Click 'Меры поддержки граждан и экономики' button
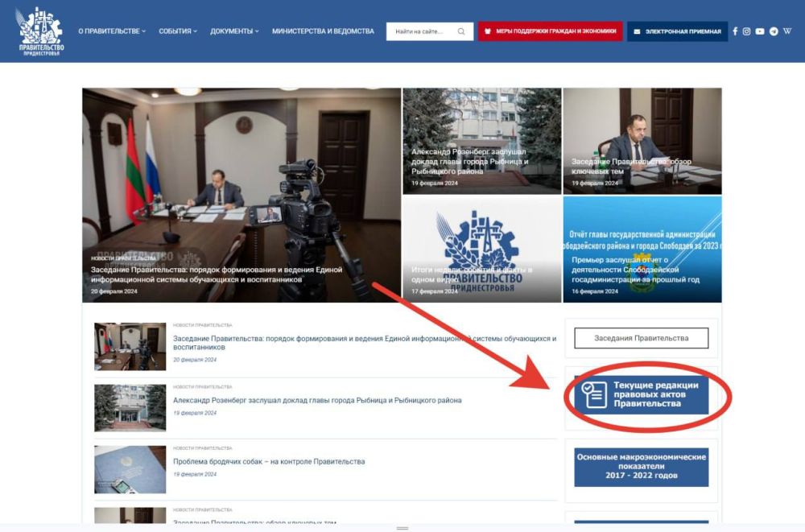 pos(551,31)
